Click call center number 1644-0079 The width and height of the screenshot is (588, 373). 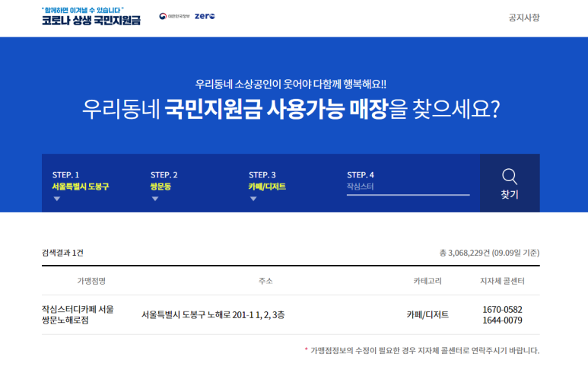point(502,320)
